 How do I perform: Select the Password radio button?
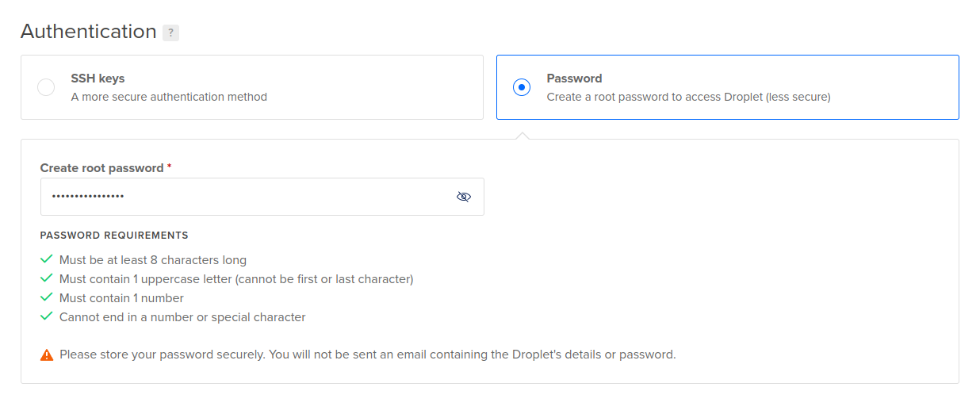coord(522,87)
